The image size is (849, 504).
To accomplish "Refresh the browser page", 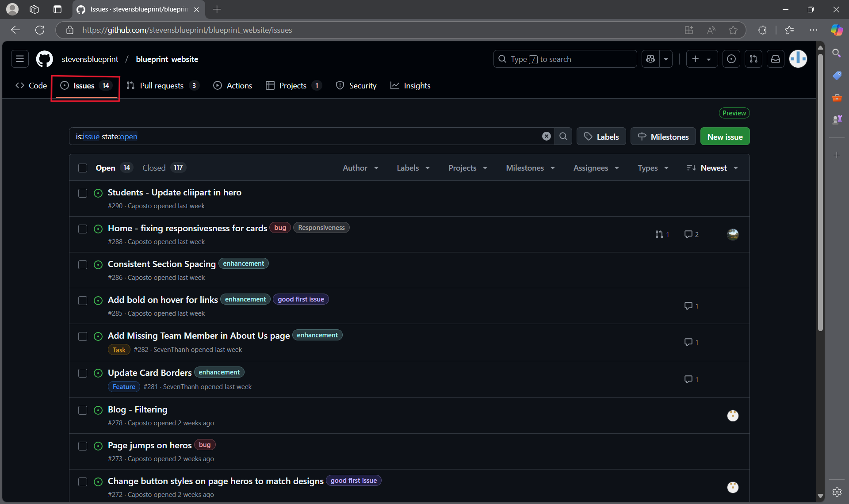I will pos(40,30).
